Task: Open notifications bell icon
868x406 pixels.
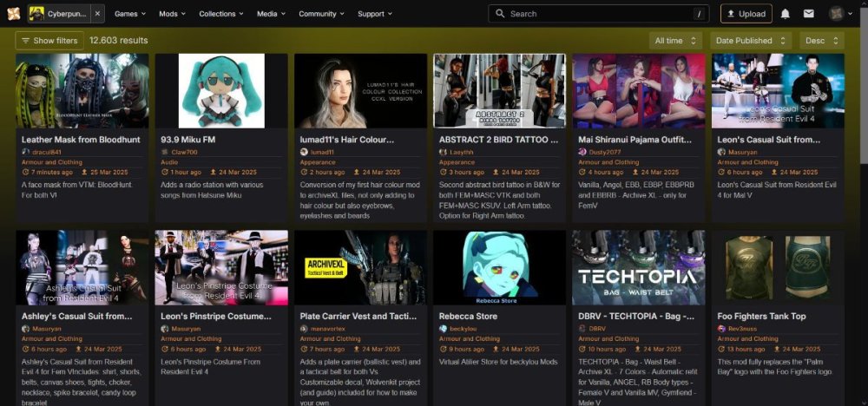Action: pos(785,14)
